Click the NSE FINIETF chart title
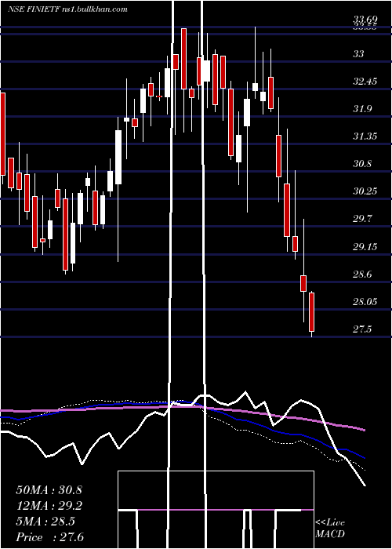This screenshot has width=392, height=549. pyautogui.click(x=67, y=9)
